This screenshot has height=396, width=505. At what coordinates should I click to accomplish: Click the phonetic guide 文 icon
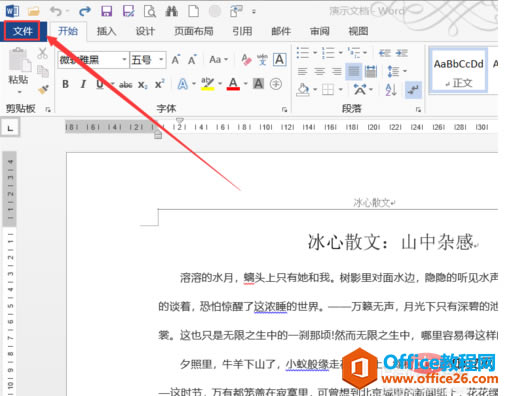coord(262,60)
